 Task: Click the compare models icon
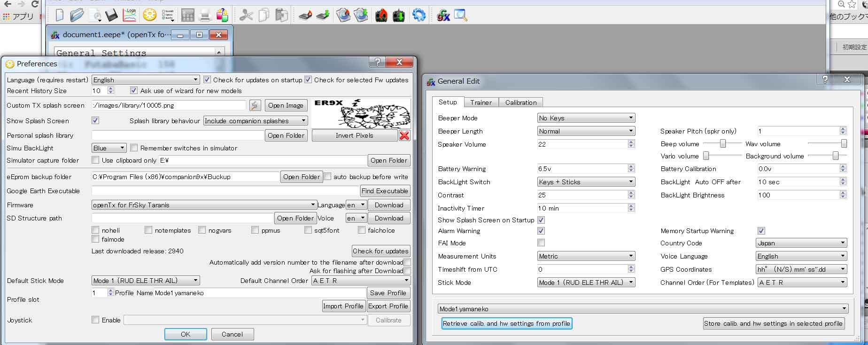tap(222, 16)
